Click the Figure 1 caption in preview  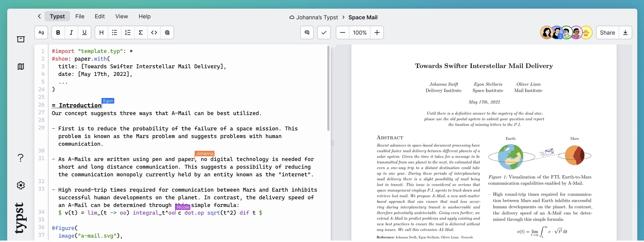click(540, 180)
